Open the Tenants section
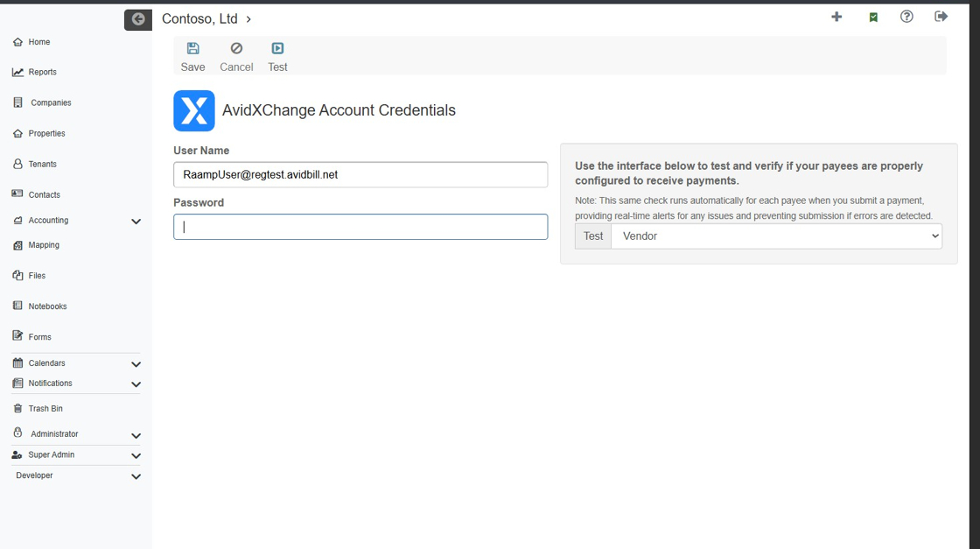 pos(42,165)
